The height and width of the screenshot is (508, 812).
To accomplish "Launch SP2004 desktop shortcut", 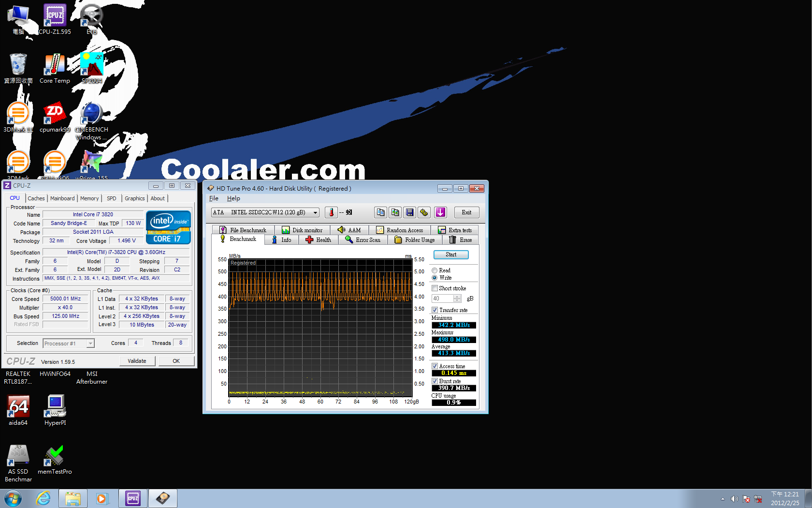I will pos(91,69).
